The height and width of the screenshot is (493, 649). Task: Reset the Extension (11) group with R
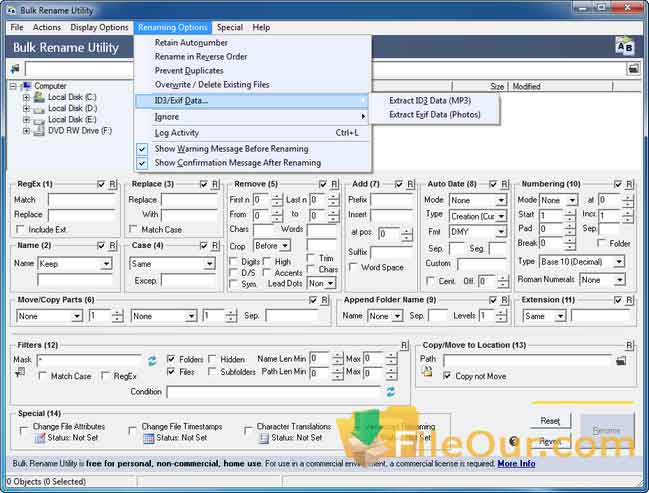(x=629, y=300)
